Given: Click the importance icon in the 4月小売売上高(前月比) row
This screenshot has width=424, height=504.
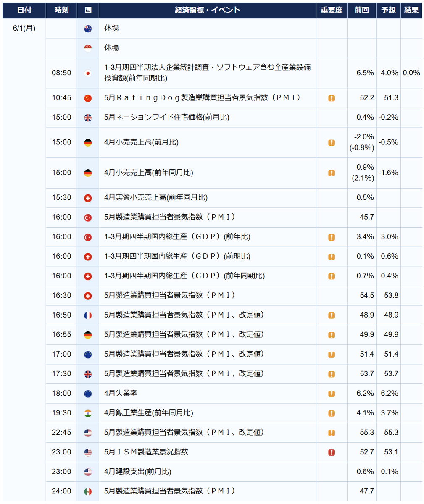Looking at the screenshot, I should [332, 142].
